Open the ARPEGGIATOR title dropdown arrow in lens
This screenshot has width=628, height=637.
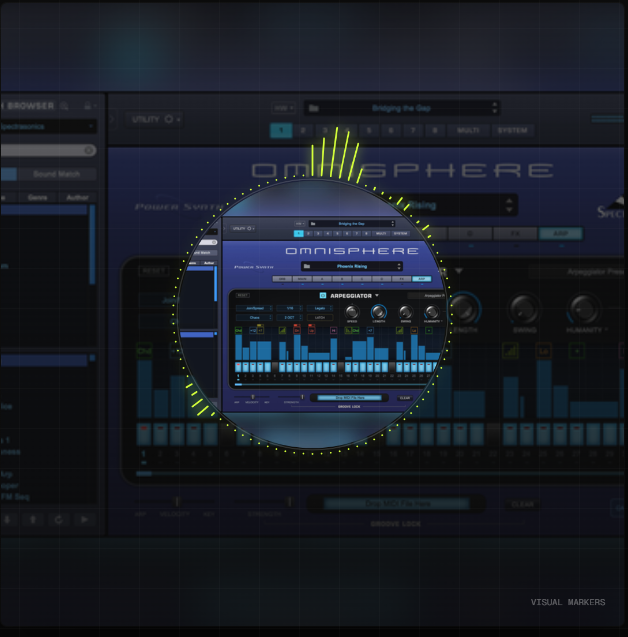tap(377, 295)
